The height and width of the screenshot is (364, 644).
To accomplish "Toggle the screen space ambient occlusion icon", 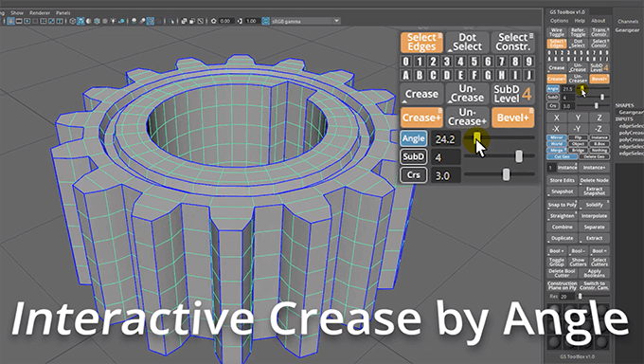I will click(134, 21).
